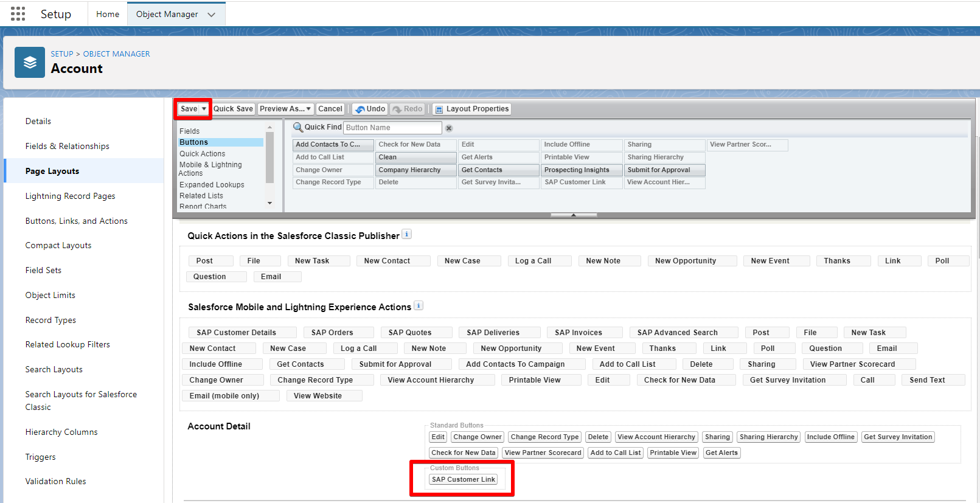Click Sharing Hierarchy standard button
This screenshot has width=980, height=503.
coord(769,437)
